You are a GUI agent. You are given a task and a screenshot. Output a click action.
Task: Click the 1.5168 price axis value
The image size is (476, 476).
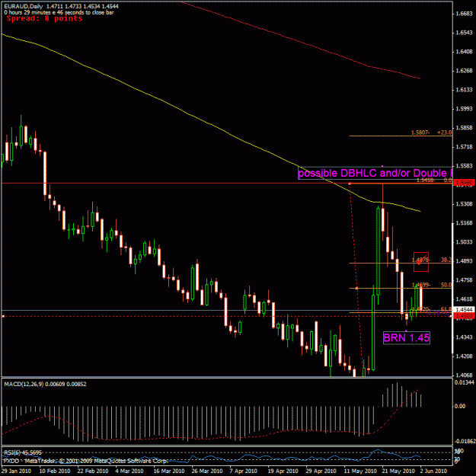click(465, 223)
